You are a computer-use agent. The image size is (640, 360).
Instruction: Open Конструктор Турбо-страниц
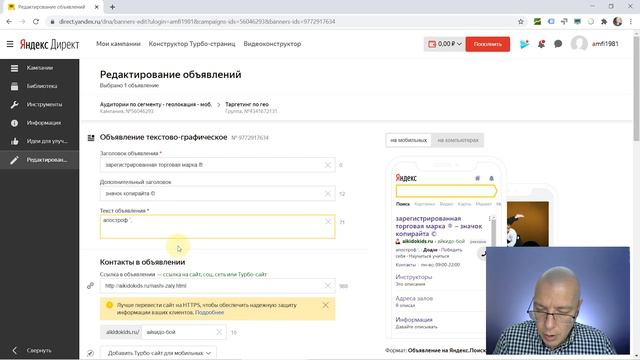click(192, 44)
